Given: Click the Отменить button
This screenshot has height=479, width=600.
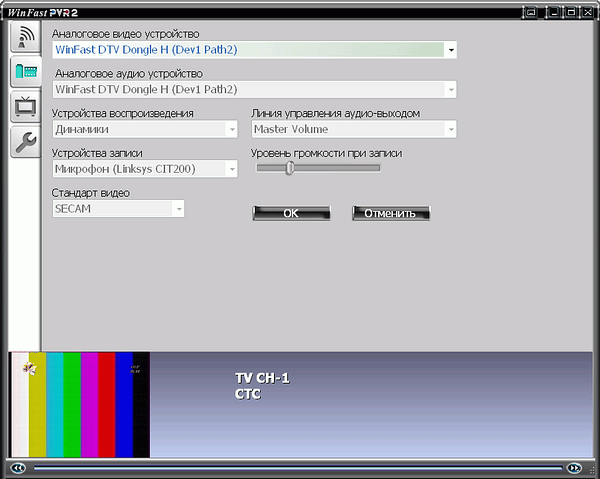Looking at the screenshot, I should click(391, 213).
